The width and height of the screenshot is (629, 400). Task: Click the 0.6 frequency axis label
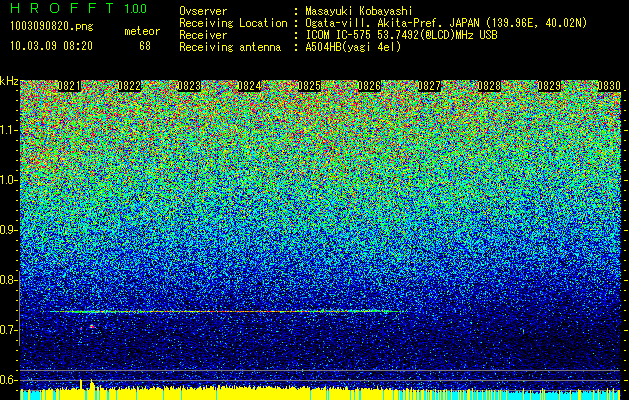tap(8, 380)
